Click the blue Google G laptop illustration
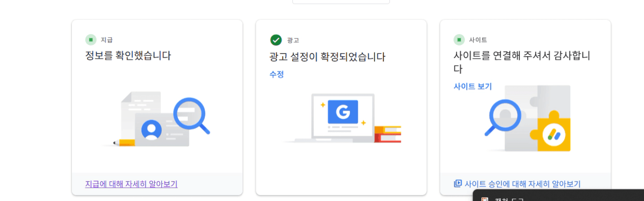The height and width of the screenshot is (201, 644). tap(343, 112)
